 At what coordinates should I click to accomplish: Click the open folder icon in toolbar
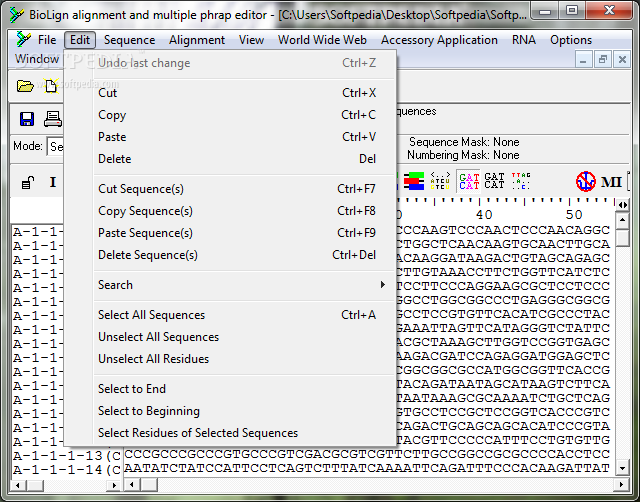tap(25, 86)
